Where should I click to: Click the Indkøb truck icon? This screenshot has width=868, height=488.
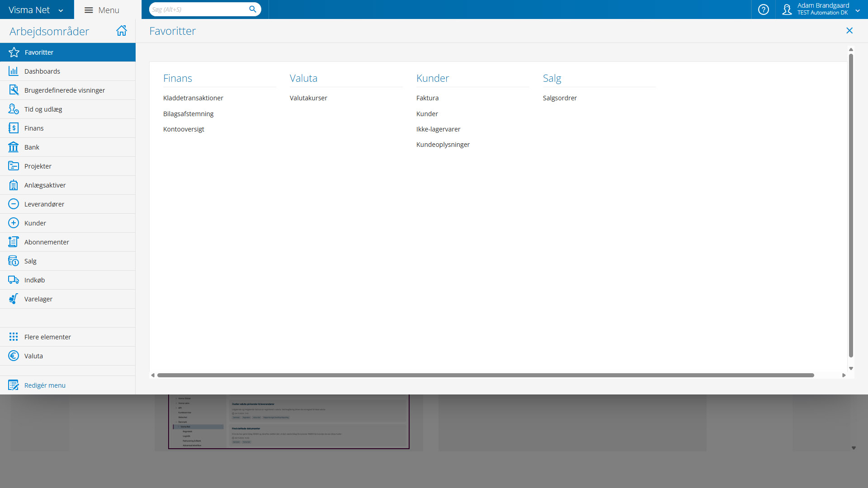pyautogui.click(x=14, y=280)
